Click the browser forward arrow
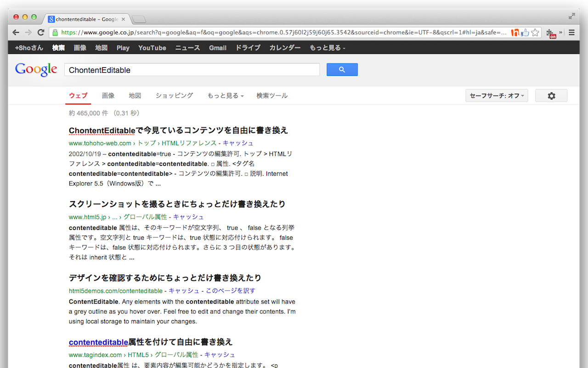This screenshot has width=588, height=368. coord(28,32)
